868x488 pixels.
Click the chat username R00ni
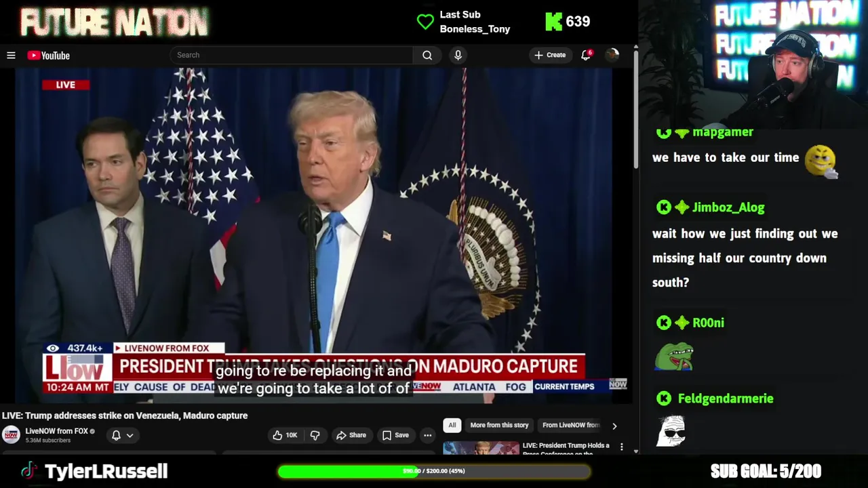708,323
